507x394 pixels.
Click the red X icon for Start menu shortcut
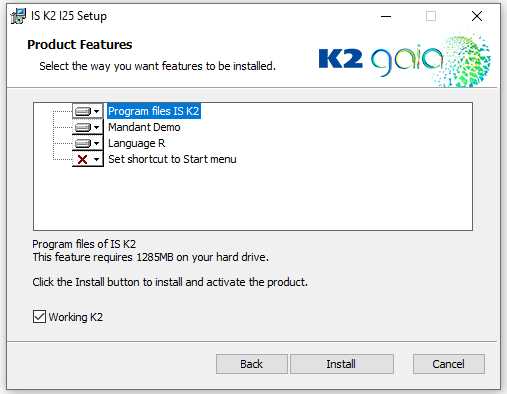point(83,159)
